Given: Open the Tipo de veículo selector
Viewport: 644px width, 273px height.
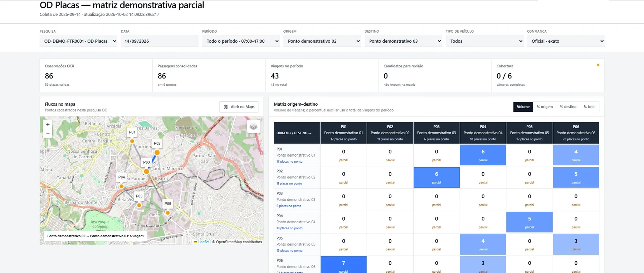Looking at the screenshot, I should coord(484,41).
